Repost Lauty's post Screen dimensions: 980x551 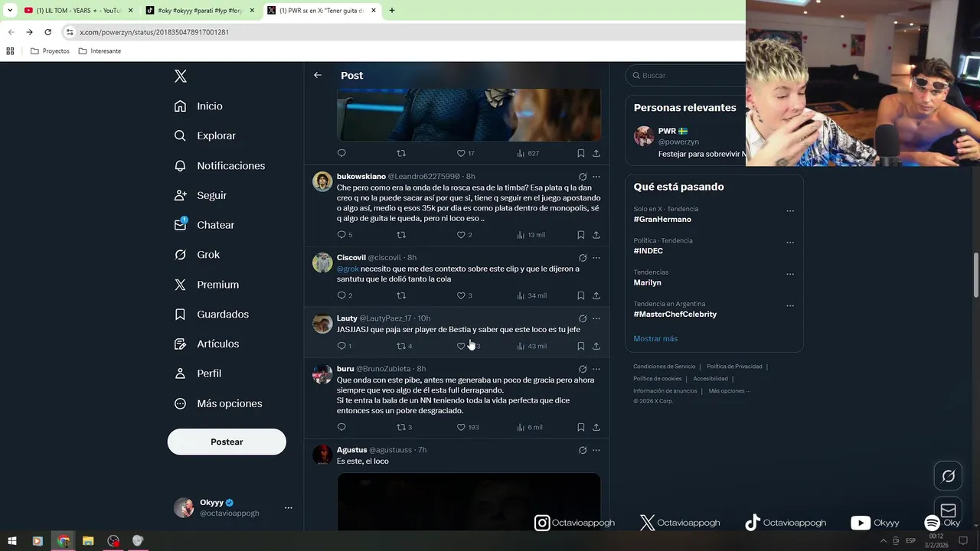click(x=401, y=346)
